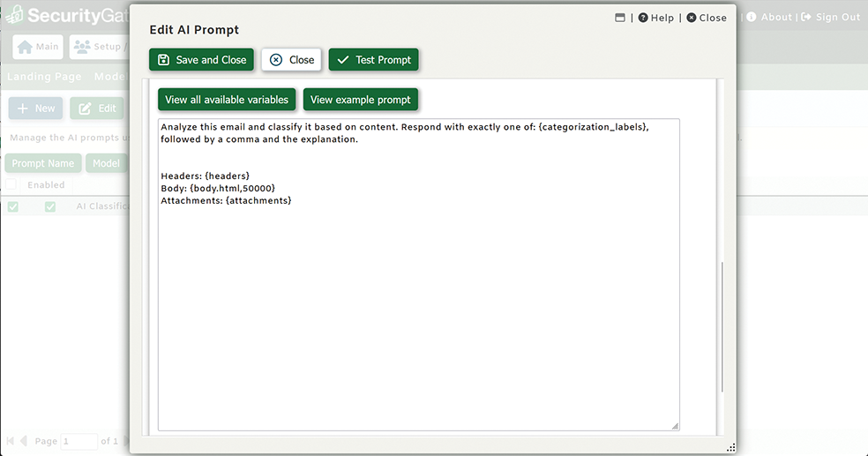This screenshot has height=456, width=868.
Task: Click the Edit pencil button
Action: [97, 108]
